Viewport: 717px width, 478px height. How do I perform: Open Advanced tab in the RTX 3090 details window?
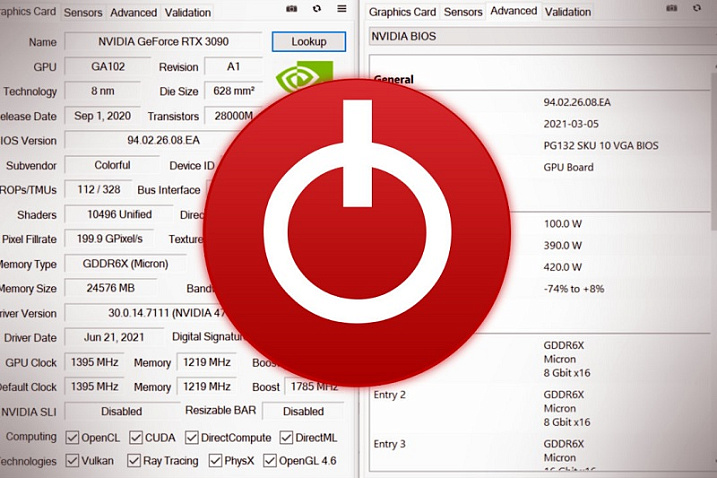coord(134,12)
